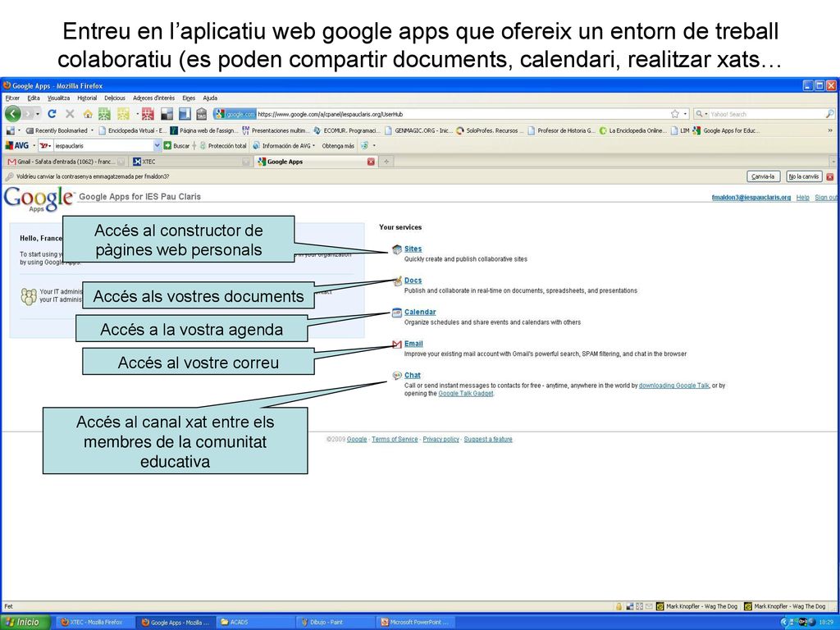
Task: Click the google.com site identity button
Action: pyautogui.click(x=235, y=114)
